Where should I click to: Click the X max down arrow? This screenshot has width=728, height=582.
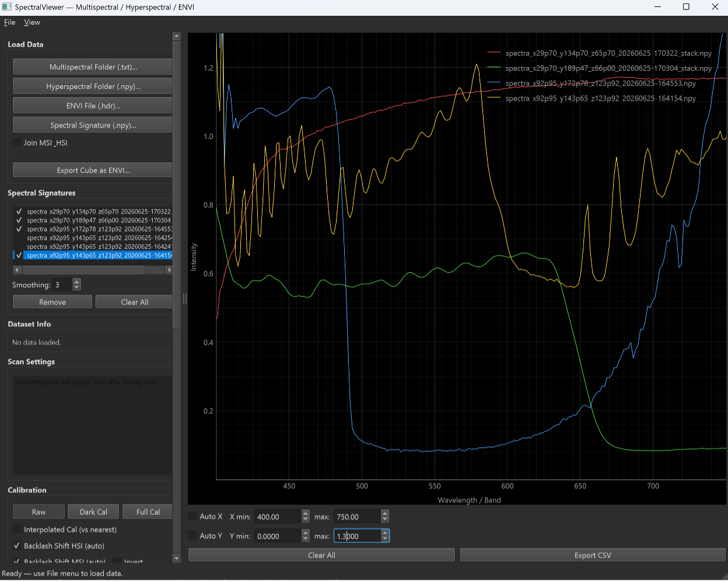point(385,520)
